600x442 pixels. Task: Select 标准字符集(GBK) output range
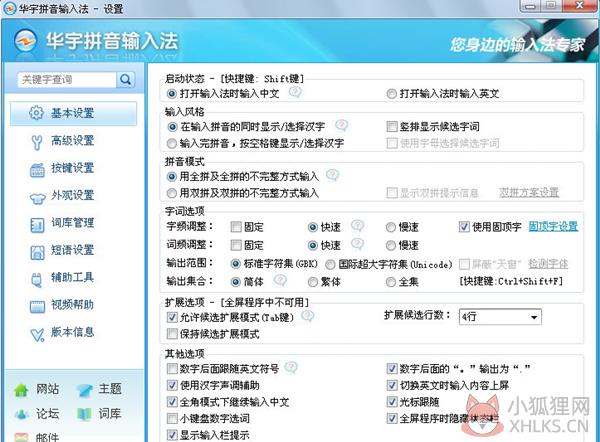pyautogui.click(x=235, y=264)
